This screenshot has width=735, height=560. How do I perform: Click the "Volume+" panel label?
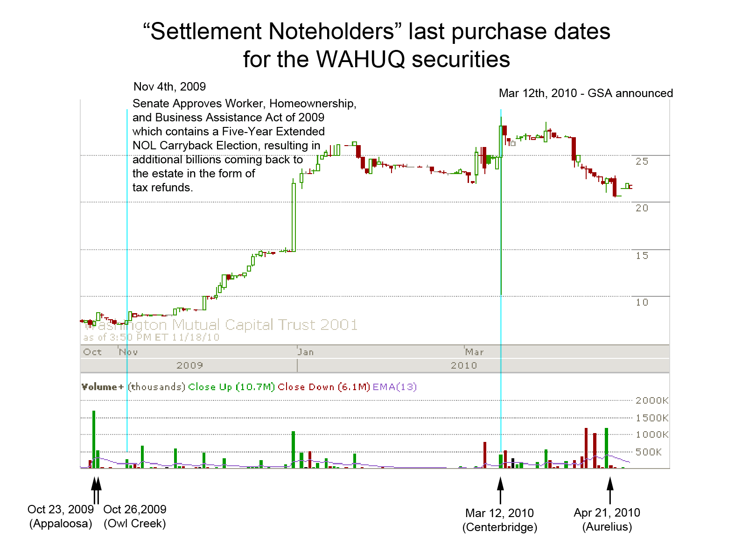(x=102, y=387)
